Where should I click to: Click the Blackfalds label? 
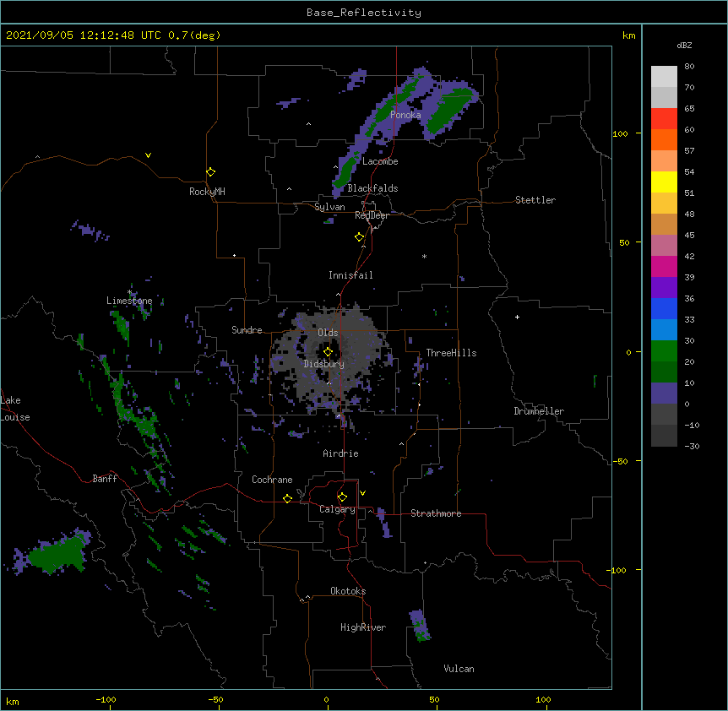(x=372, y=188)
